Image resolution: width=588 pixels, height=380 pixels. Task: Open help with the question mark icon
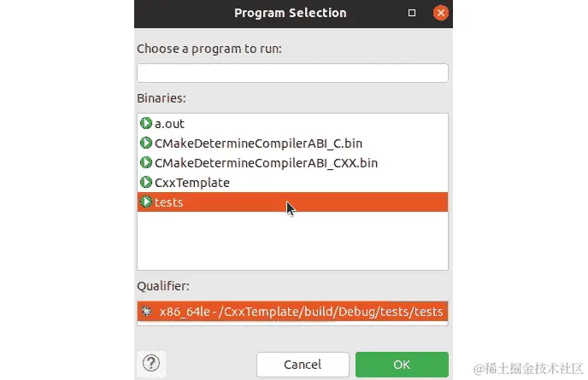click(x=151, y=363)
